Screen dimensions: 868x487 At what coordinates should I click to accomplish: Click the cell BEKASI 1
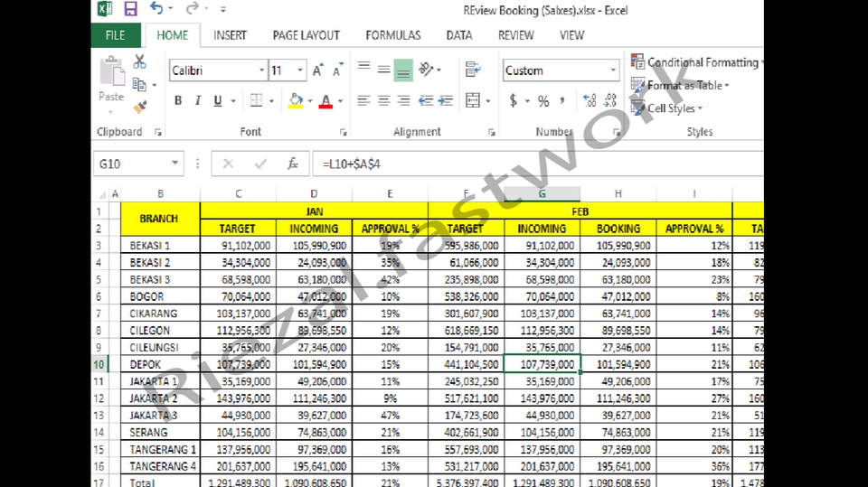pyautogui.click(x=160, y=245)
